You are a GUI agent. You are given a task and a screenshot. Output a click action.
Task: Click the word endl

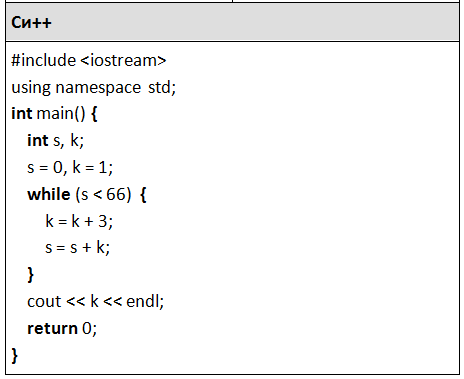pyautogui.click(x=143, y=301)
